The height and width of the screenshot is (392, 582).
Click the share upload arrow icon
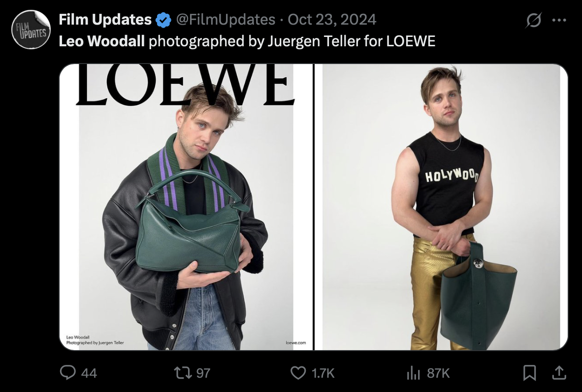[558, 373]
